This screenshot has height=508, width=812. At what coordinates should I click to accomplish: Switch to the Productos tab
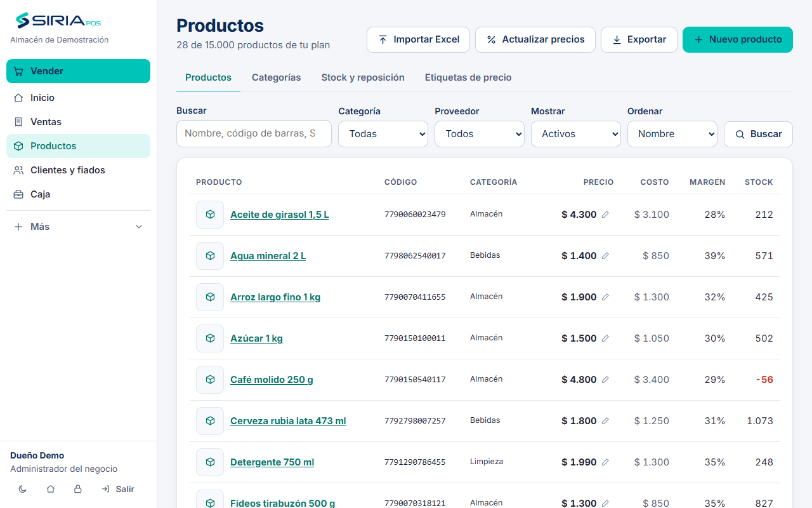click(x=208, y=77)
